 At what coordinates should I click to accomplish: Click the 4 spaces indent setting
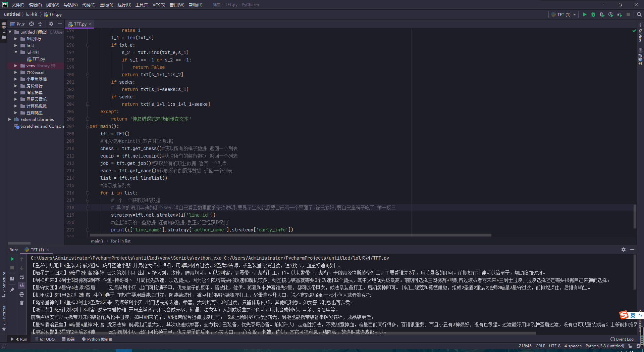(x=573, y=346)
